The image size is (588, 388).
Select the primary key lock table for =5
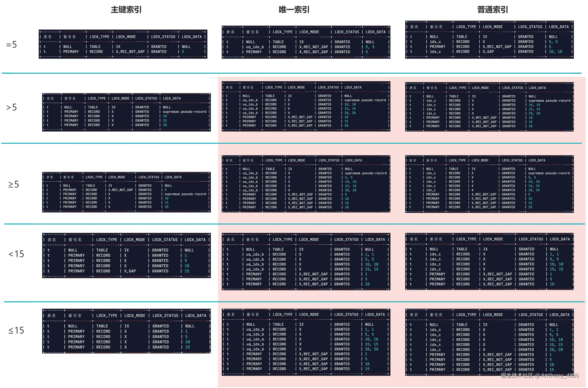coord(123,44)
